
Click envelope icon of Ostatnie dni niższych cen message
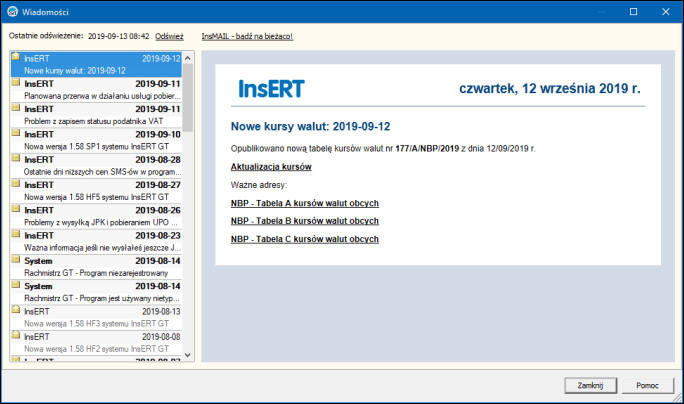(x=16, y=158)
